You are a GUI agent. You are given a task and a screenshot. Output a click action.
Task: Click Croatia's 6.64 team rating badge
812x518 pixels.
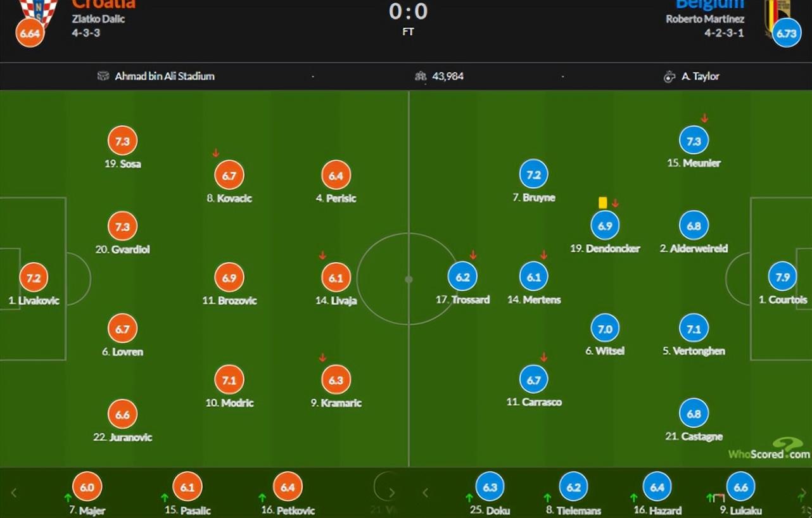tap(30, 34)
